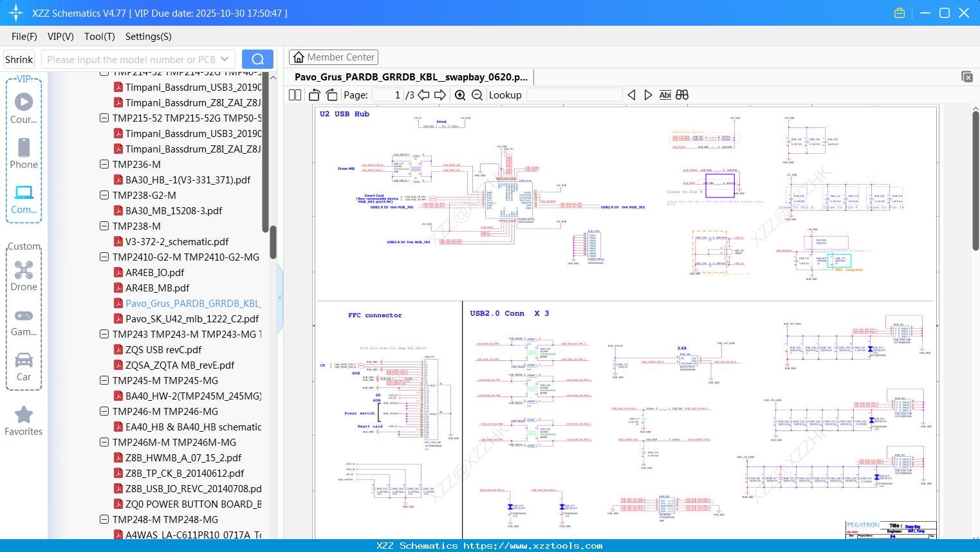Go to previous page arrow
This screenshot has width=980, height=552.
click(x=423, y=95)
